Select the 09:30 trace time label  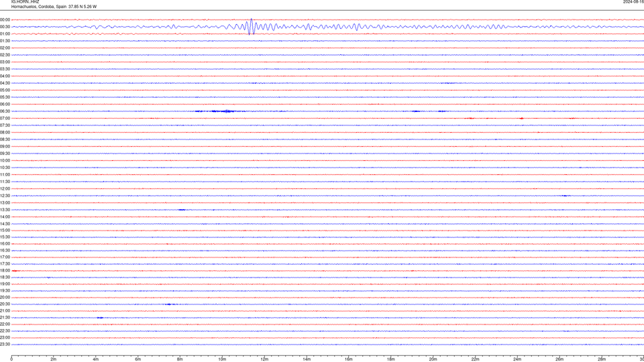point(5,154)
